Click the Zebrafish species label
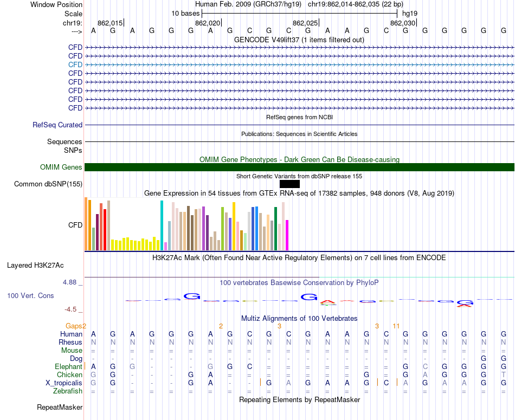The height and width of the screenshot is (420, 515). (67, 391)
